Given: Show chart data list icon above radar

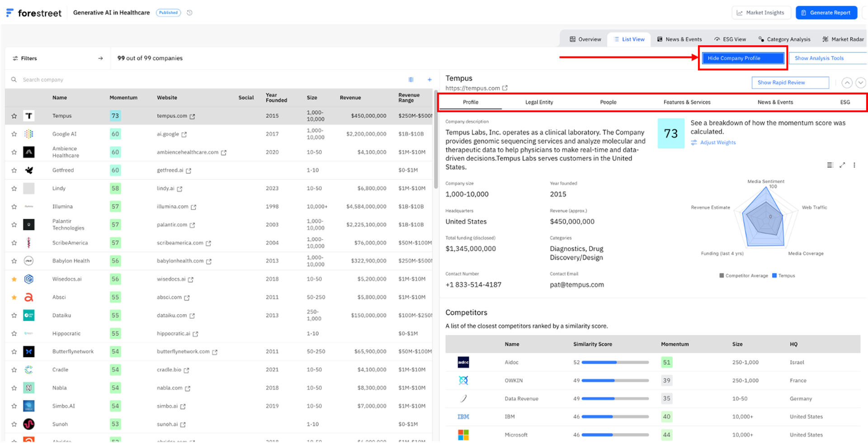Looking at the screenshot, I should [x=830, y=165].
